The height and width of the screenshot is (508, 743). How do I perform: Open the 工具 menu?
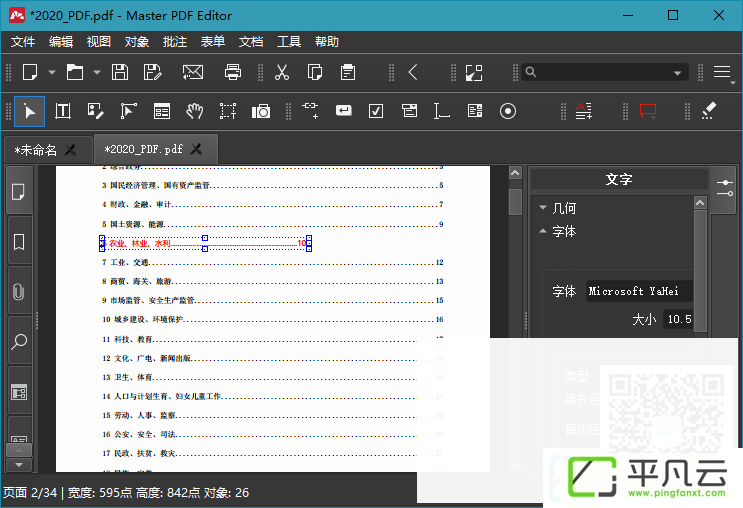coord(289,42)
